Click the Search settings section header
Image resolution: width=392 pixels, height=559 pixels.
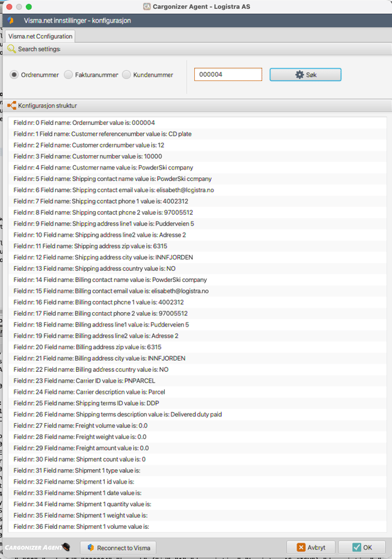click(197, 49)
